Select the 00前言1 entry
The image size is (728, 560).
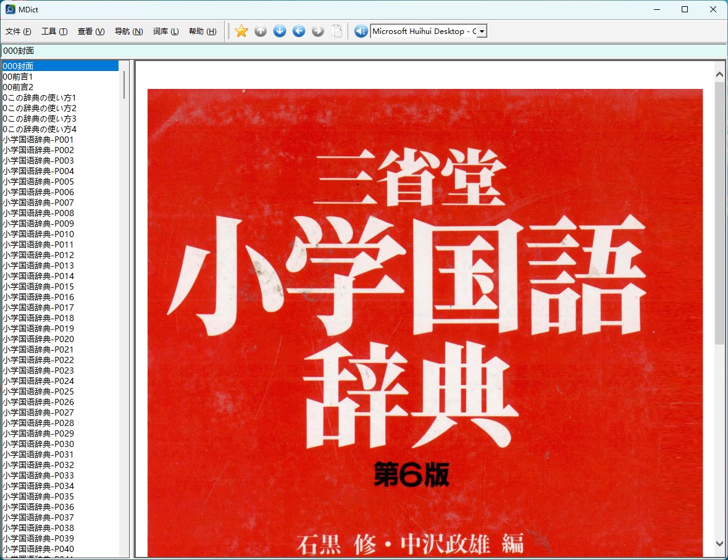[x=61, y=77]
